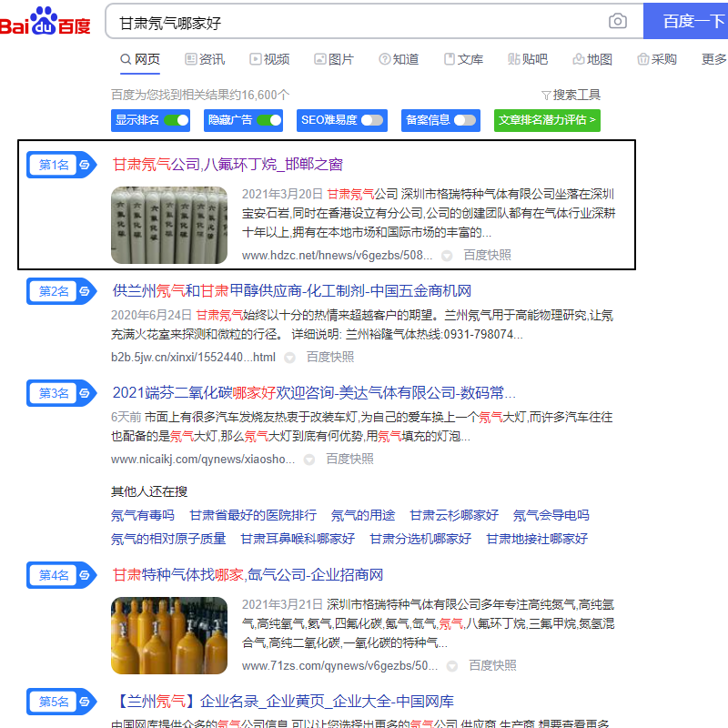Search related query 甘肃省最好的医院排行

click(253, 515)
